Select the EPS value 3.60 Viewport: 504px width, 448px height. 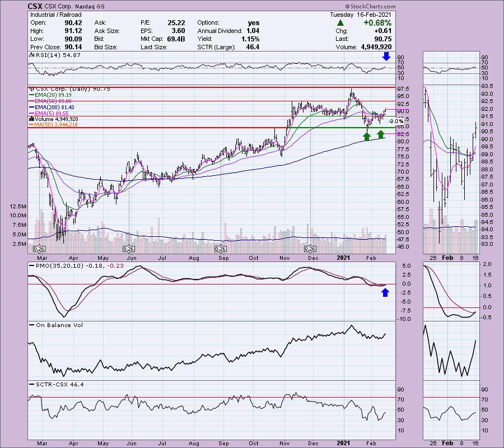click(x=179, y=31)
